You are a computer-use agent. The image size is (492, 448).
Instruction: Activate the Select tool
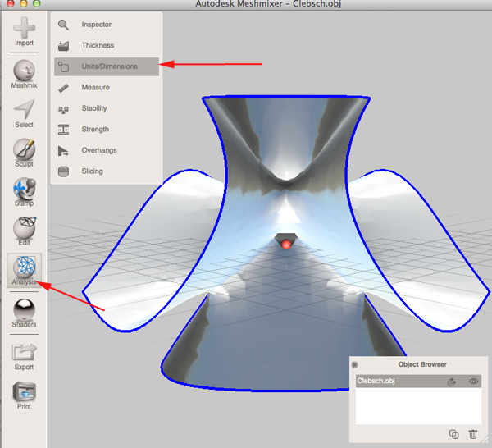point(24,114)
